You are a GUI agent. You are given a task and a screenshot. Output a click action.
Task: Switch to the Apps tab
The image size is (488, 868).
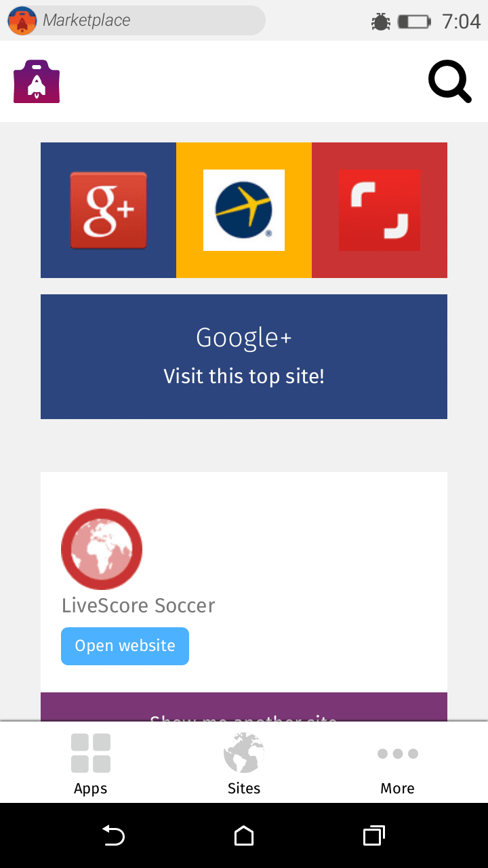click(x=91, y=763)
